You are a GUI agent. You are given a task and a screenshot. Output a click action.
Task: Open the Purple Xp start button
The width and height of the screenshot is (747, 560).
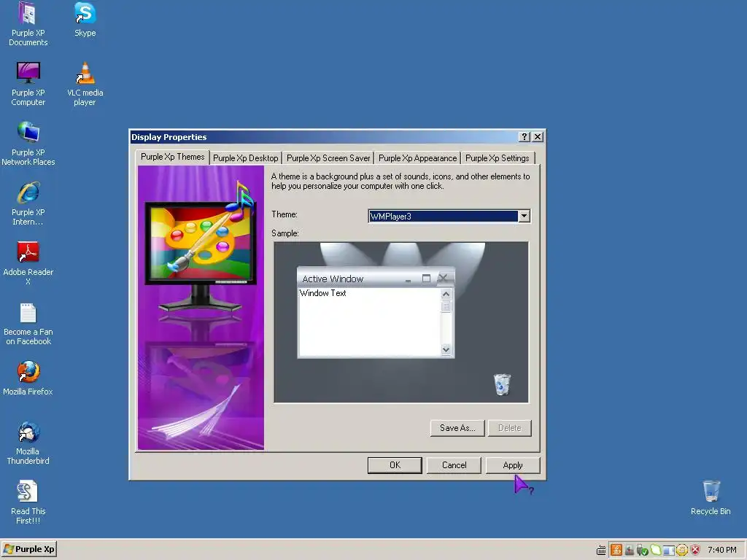click(29, 549)
